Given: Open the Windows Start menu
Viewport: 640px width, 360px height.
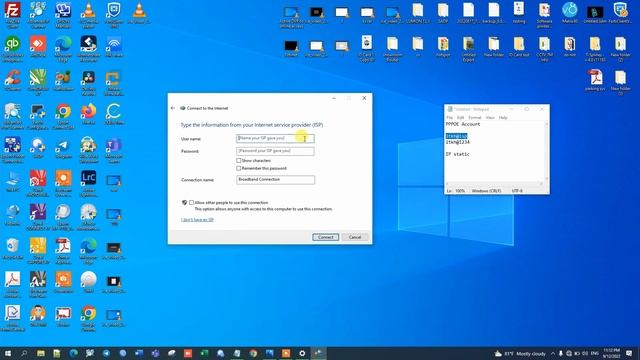Looking at the screenshot, I should click(8, 353).
